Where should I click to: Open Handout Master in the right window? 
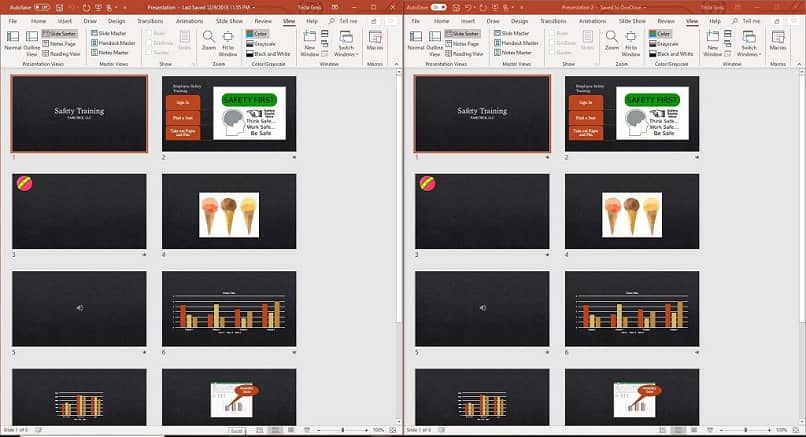point(516,43)
